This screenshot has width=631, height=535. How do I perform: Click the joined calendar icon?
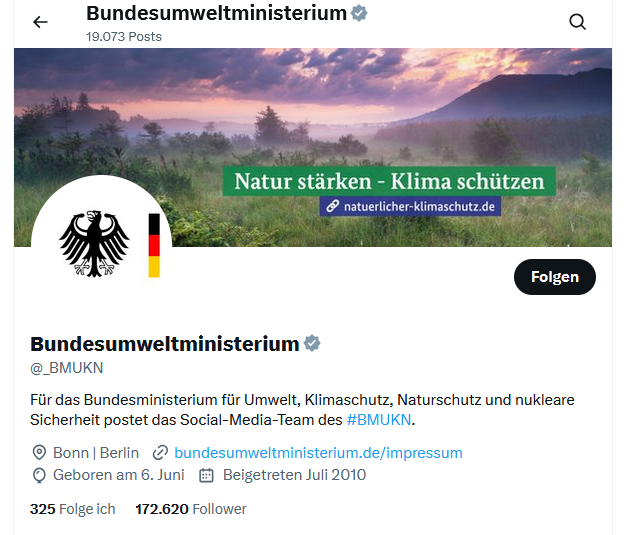click(206, 475)
